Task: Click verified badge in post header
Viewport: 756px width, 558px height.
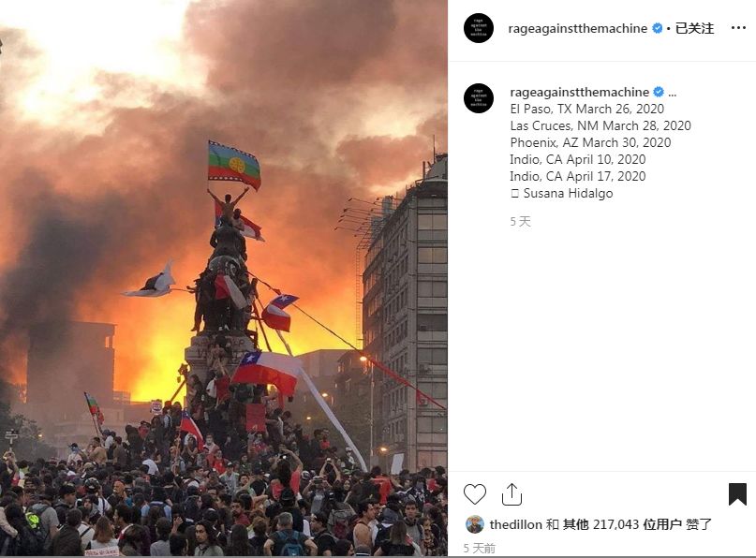Action: point(657,28)
